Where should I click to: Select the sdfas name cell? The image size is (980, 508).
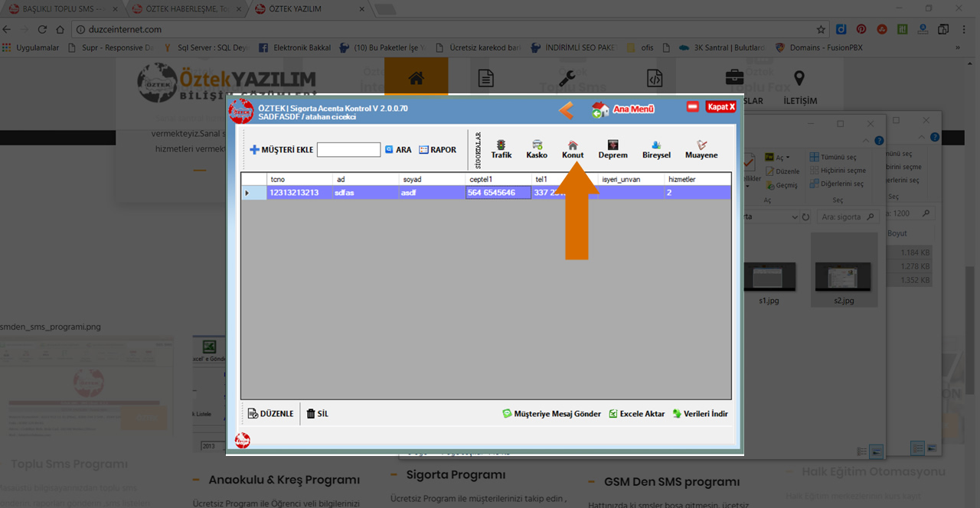(365, 193)
